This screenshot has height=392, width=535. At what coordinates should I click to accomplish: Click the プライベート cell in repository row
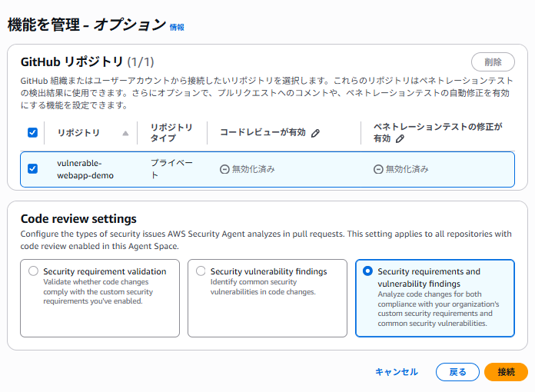pos(171,169)
